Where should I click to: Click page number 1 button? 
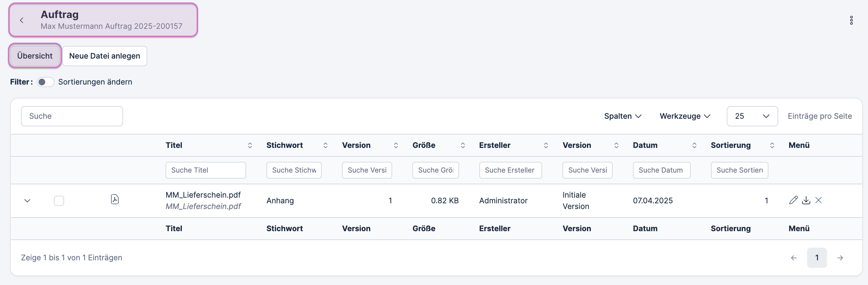coord(816,258)
